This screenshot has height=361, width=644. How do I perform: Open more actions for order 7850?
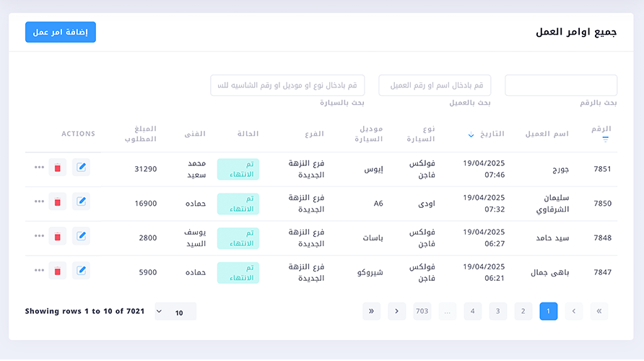[x=39, y=202]
